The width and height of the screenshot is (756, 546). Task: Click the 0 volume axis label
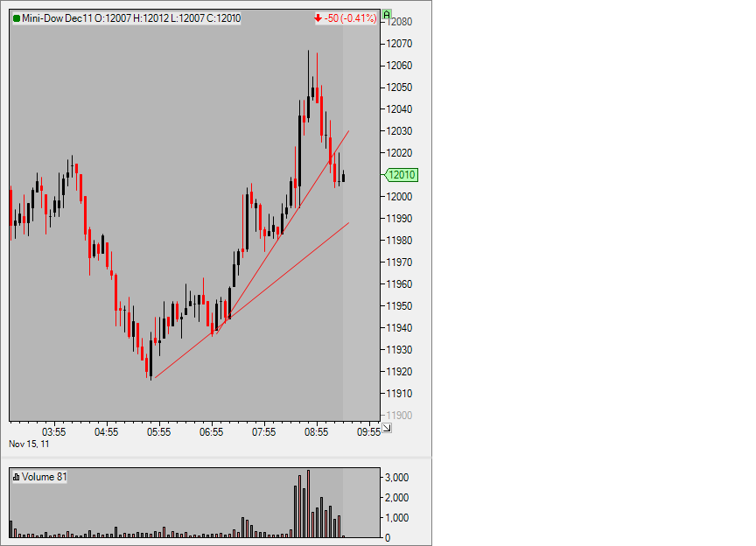(x=388, y=538)
